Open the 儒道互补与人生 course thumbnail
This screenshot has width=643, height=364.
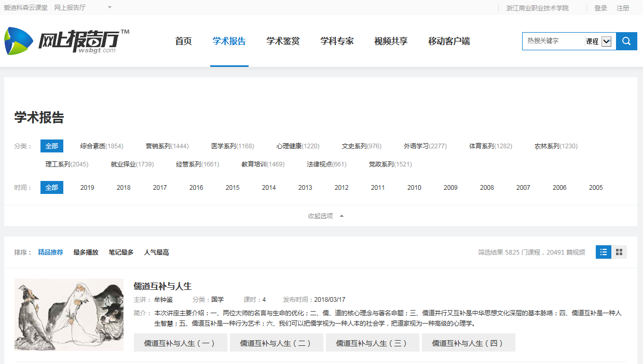tap(69, 315)
